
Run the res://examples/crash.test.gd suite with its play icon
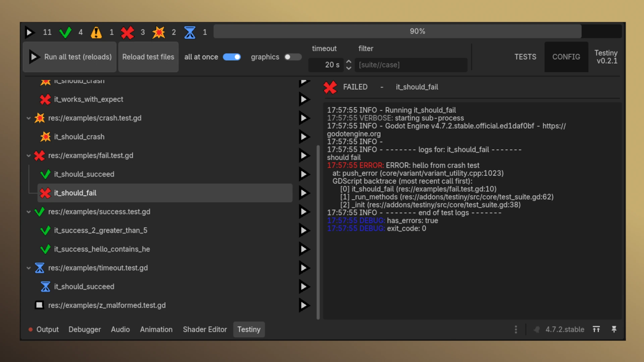(x=304, y=118)
